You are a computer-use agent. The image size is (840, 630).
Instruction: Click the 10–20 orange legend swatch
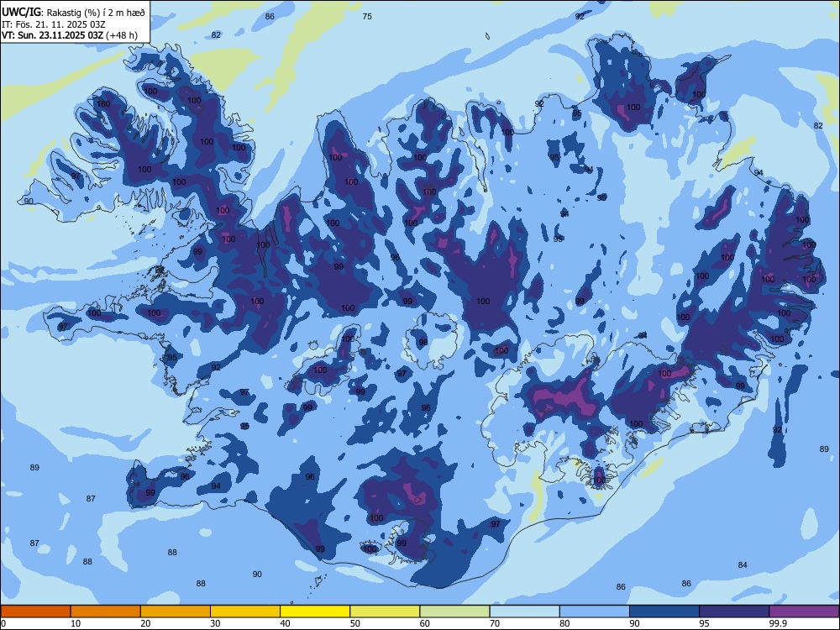click(106, 612)
